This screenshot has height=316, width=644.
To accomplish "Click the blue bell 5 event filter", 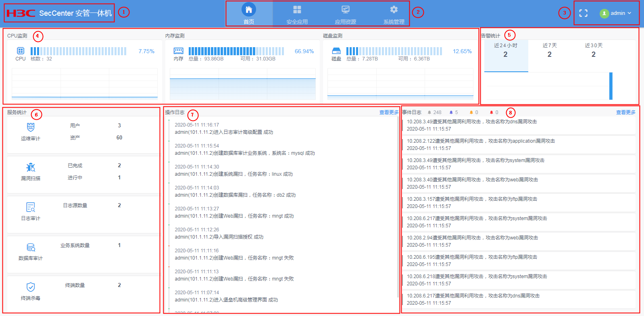I will (x=454, y=112).
